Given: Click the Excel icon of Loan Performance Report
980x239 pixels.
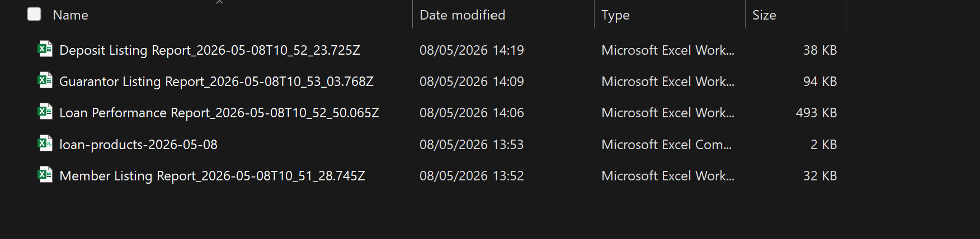Looking at the screenshot, I should (x=45, y=112).
